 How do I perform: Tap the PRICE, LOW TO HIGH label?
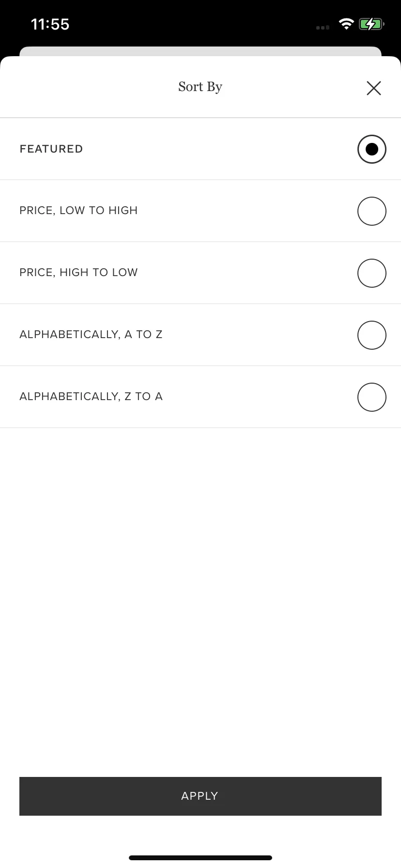click(78, 211)
